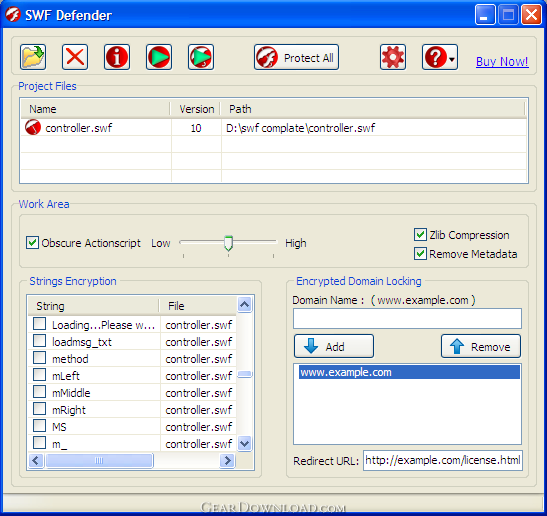Open SWF file with folder icon
The image size is (547, 516).
(33, 57)
